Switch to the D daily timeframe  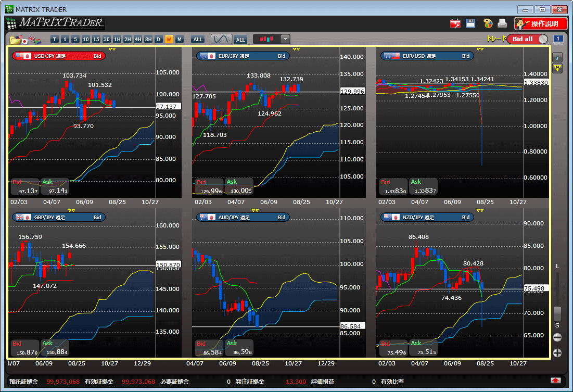tap(158, 40)
